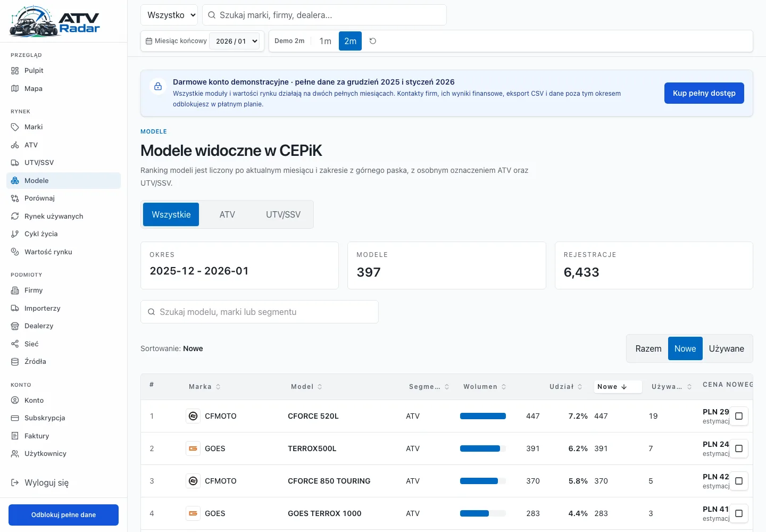Toggle Nowe column sort direction

coord(618,387)
